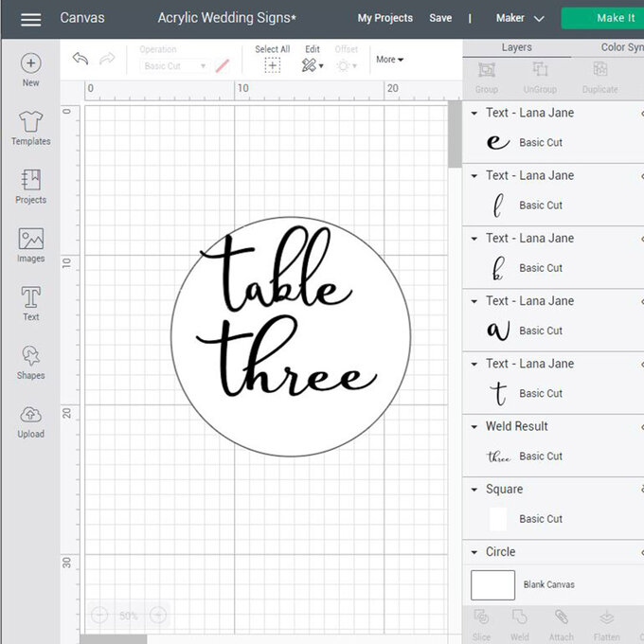Open My Projects link

coord(385,18)
